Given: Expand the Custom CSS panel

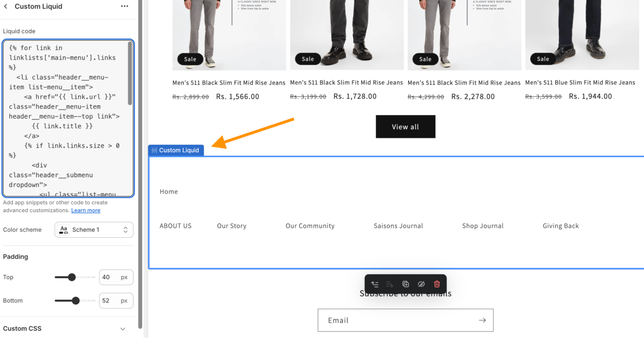Looking at the screenshot, I should (123, 329).
